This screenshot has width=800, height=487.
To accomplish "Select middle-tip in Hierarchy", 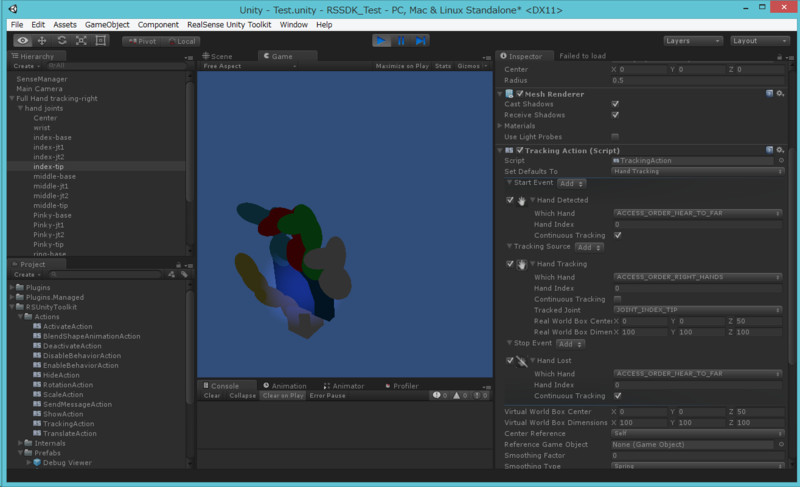I will (x=51, y=206).
